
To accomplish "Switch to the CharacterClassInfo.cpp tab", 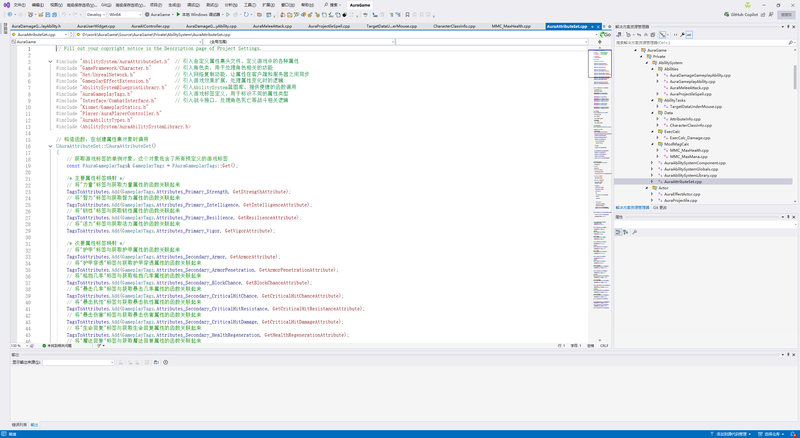I will click(x=454, y=26).
